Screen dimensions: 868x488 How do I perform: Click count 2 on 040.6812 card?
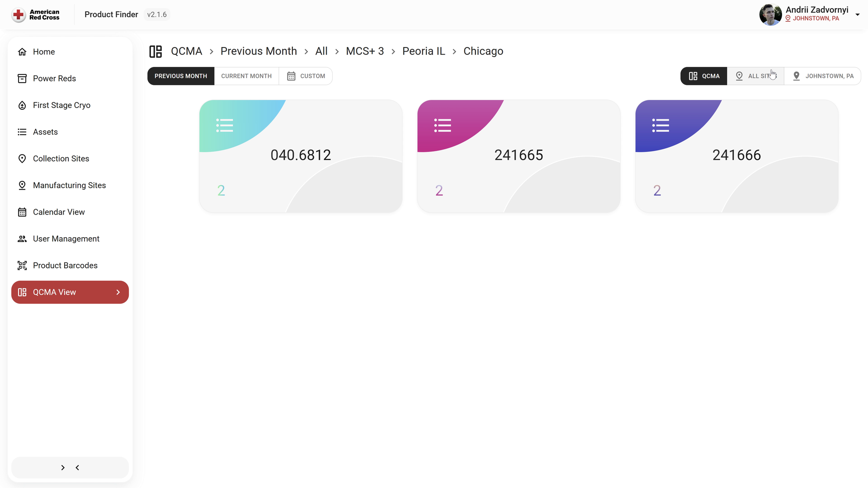pos(221,191)
